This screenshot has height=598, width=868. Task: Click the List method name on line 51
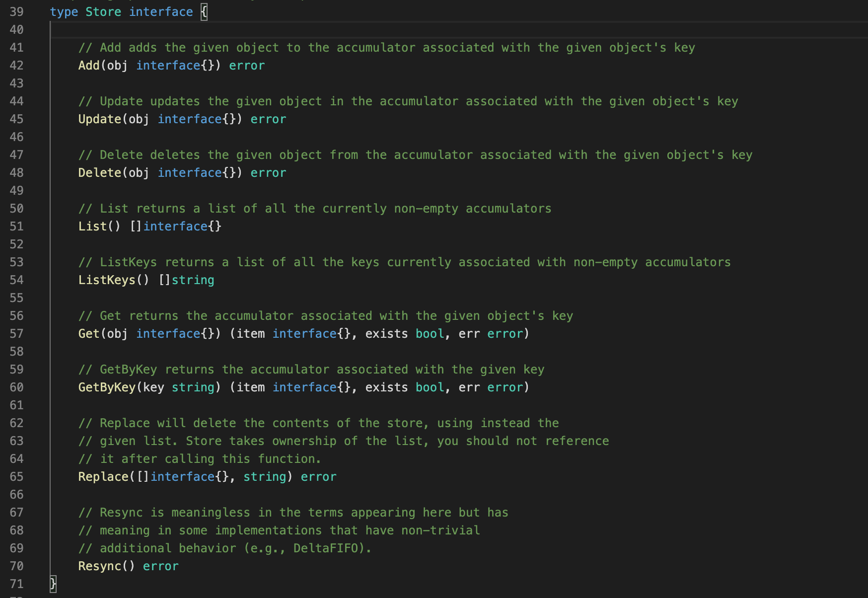pos(92,226)
